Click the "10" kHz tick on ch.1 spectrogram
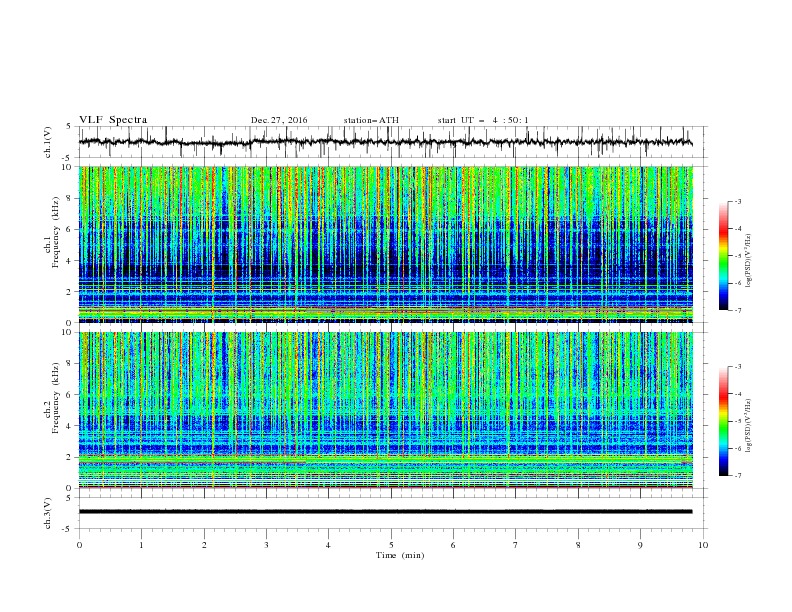The width and height of the screenshot is (792, 612). coord(68,167)
